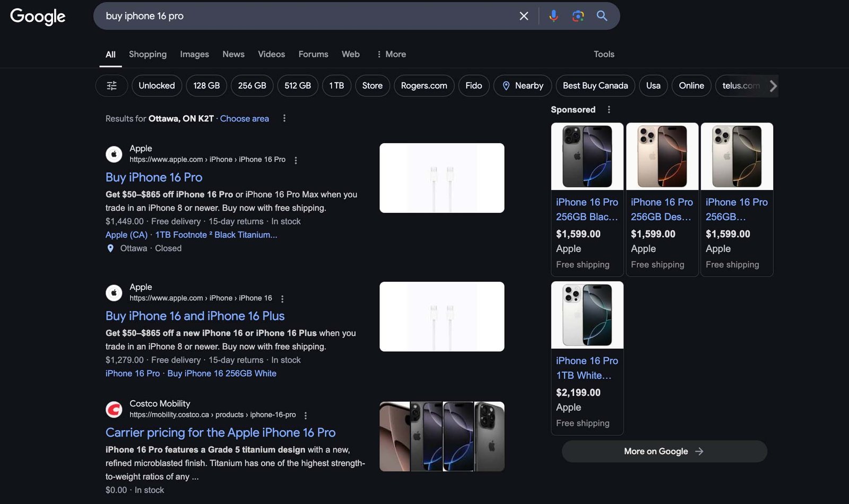Open sponsored iPhone 16 Pro 256GB Desert product
The image size is (849, 504).
click(662, 199)
